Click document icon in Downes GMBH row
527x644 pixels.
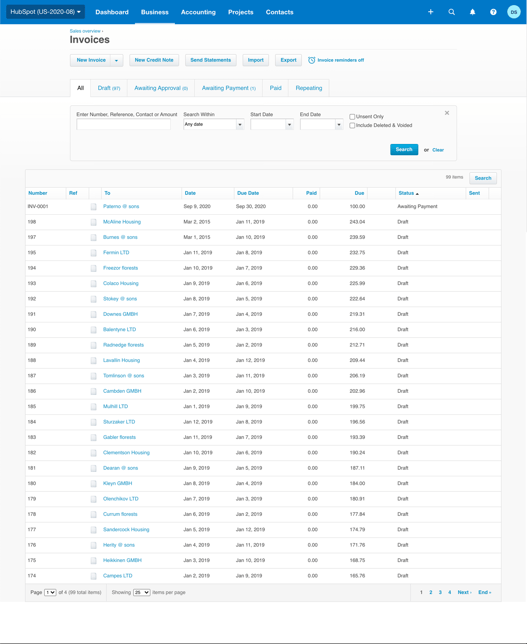coord(94,315)
